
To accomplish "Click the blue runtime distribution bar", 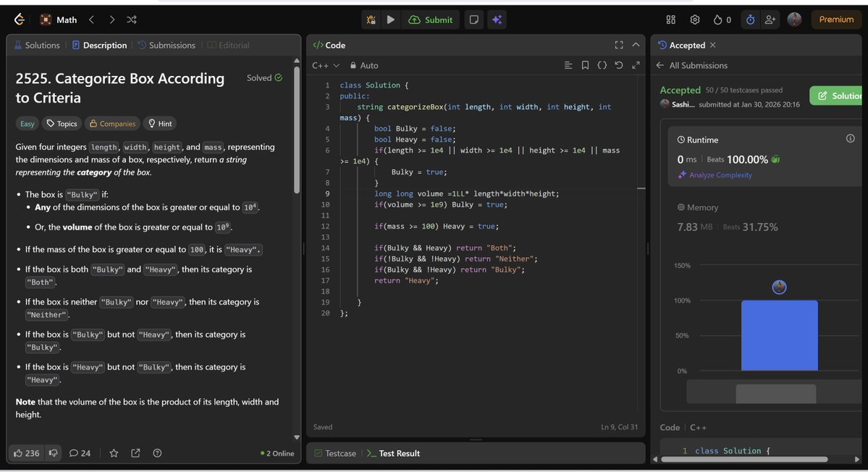I will click(780, 335).
